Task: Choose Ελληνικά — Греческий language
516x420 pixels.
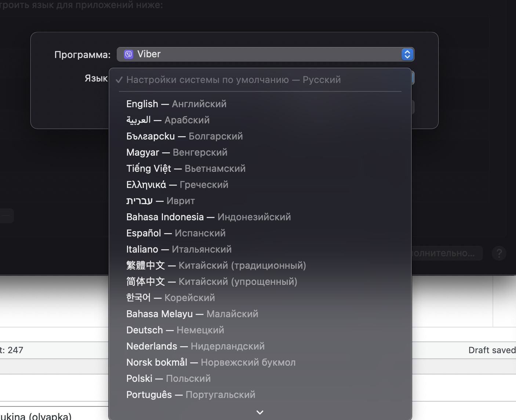Action: [x=260, y=185]
